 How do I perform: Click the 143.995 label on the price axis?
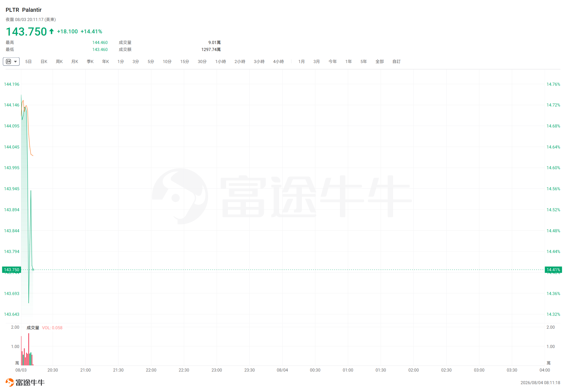pyautogui.click(x=12, y=168)
